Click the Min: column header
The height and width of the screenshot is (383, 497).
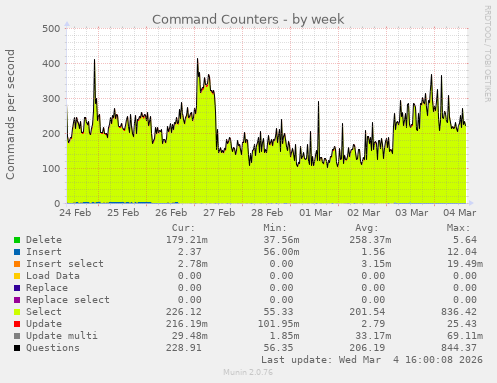275,228
